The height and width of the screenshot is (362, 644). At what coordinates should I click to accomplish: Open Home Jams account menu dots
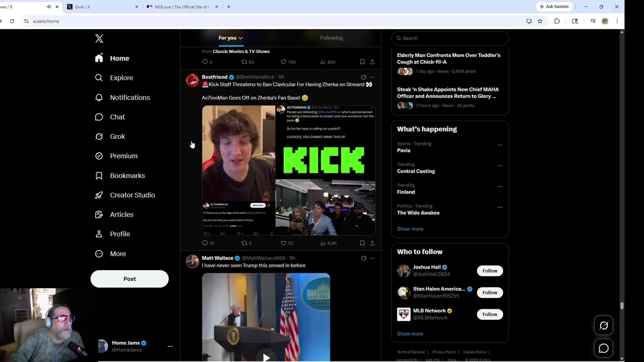pyautogui.click(x=170, y=346)
